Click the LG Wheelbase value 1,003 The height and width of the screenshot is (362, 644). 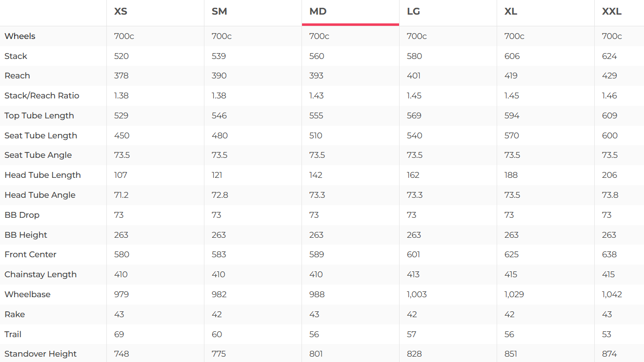417,294
